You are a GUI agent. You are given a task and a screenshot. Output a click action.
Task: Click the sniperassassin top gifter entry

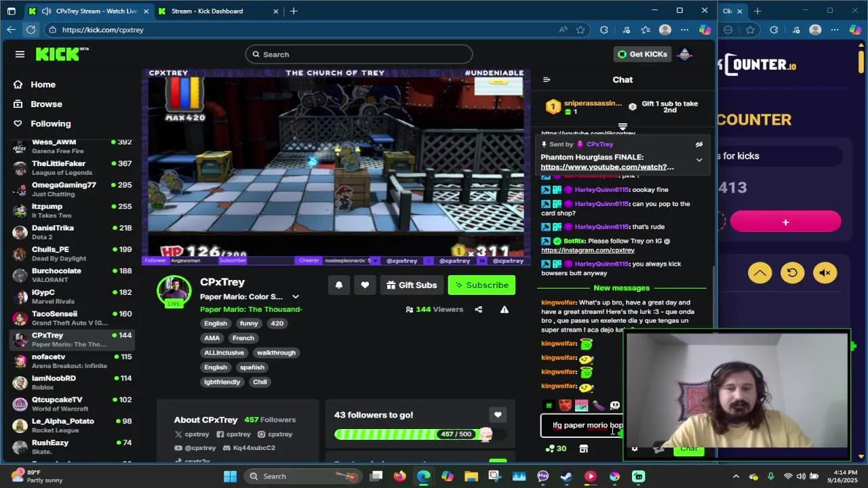tap(585, 107)
